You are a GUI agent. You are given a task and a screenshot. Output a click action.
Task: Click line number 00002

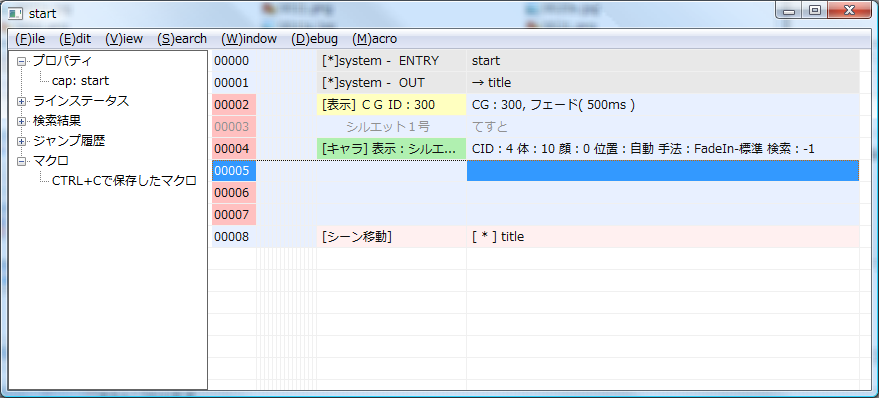[234, 105]
